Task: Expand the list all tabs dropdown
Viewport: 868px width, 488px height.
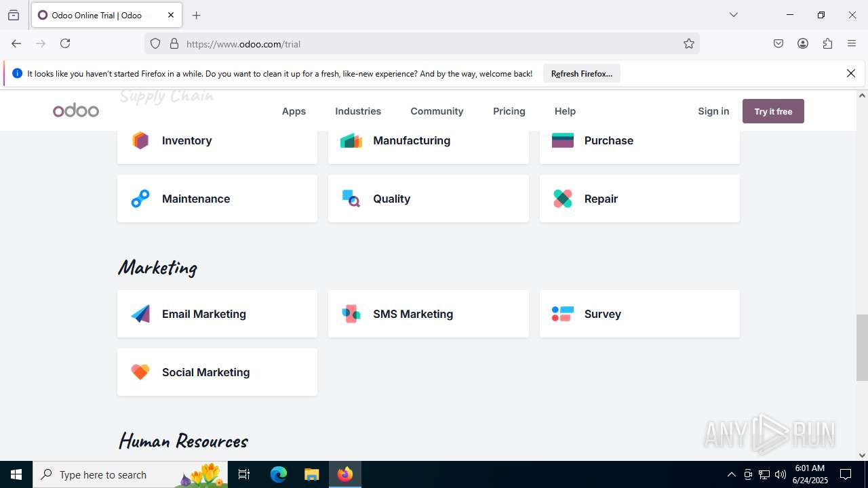Action: (733, 15)
